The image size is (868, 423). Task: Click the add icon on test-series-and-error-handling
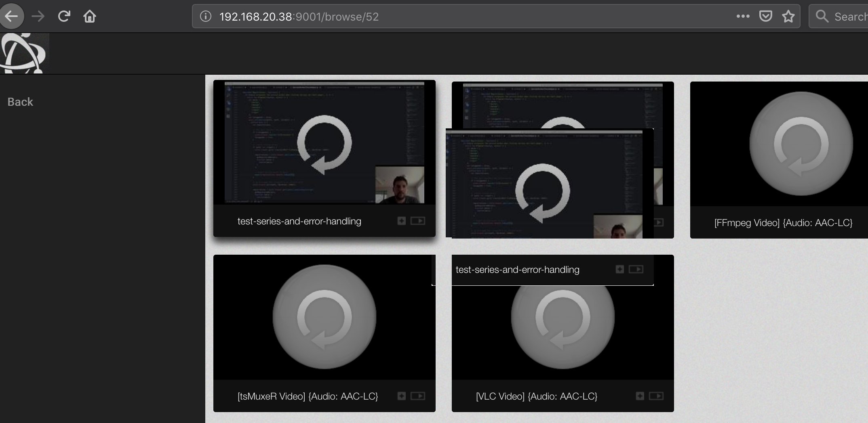point(401,221)
